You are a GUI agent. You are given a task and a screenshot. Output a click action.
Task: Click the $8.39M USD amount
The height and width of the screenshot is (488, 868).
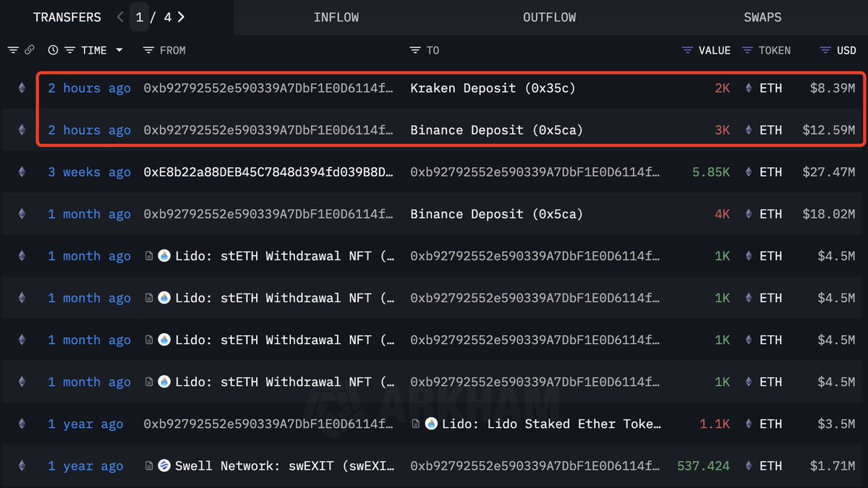[833, 88]
